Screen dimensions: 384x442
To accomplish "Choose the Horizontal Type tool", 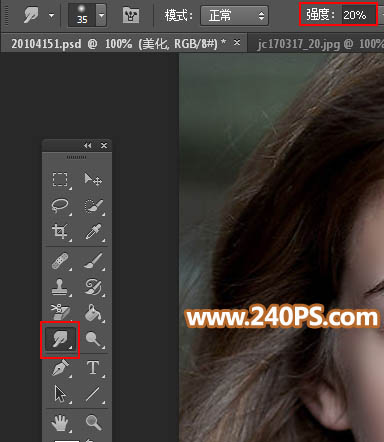I will 93,368.
